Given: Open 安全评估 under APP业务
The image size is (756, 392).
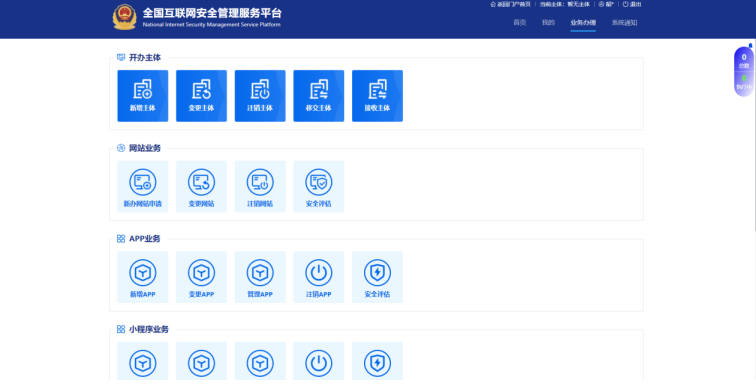Looking at the screenshot, I should (377, 277).
